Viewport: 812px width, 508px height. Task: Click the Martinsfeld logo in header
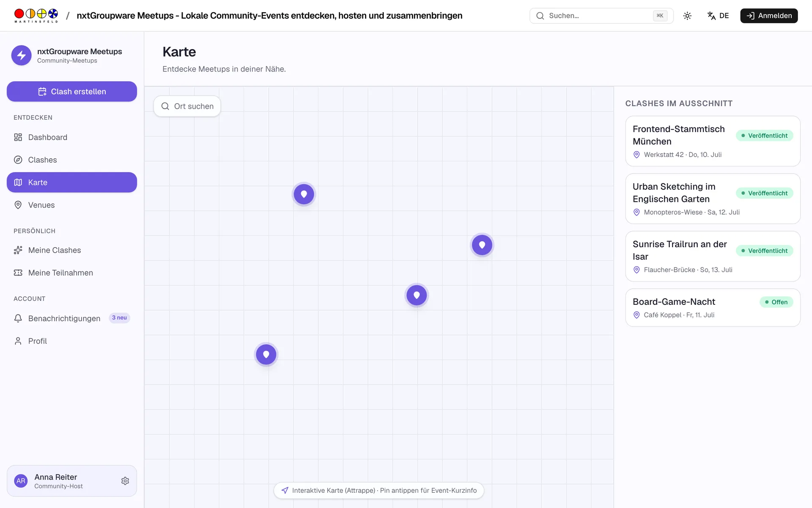click(x=36, y=16)
